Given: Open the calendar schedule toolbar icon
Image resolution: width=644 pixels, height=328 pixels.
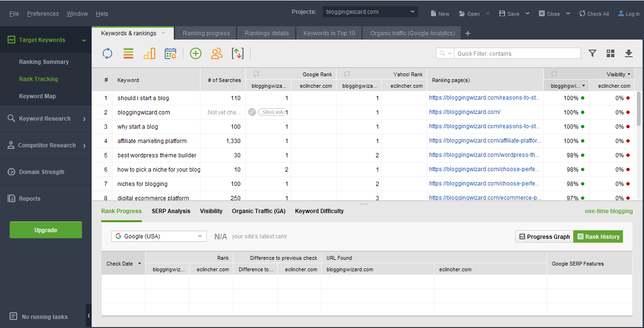Looking at the screenshot, I should point(170,53).
